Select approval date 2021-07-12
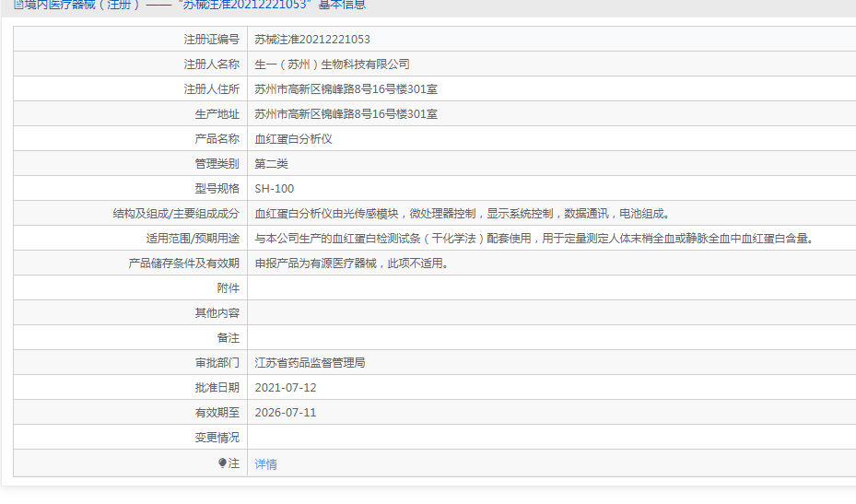 click(286, 388)
